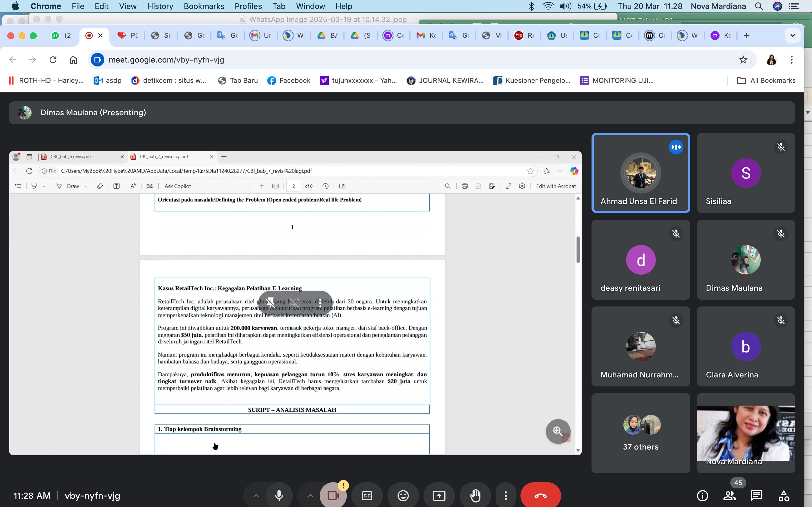The image size is (812, 507).
Task: Open meeting details info icon
Action: tap(702, 496)
